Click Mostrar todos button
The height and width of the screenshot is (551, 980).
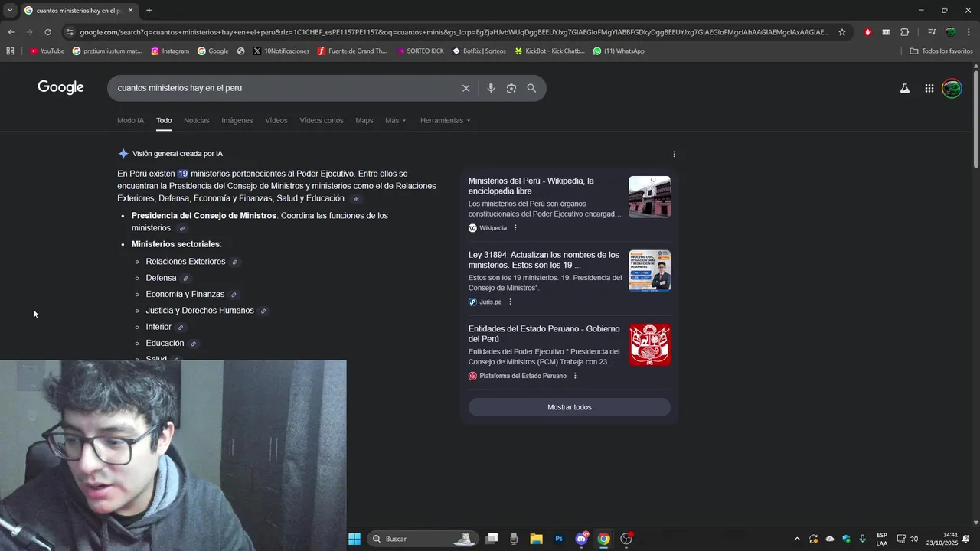569,407
